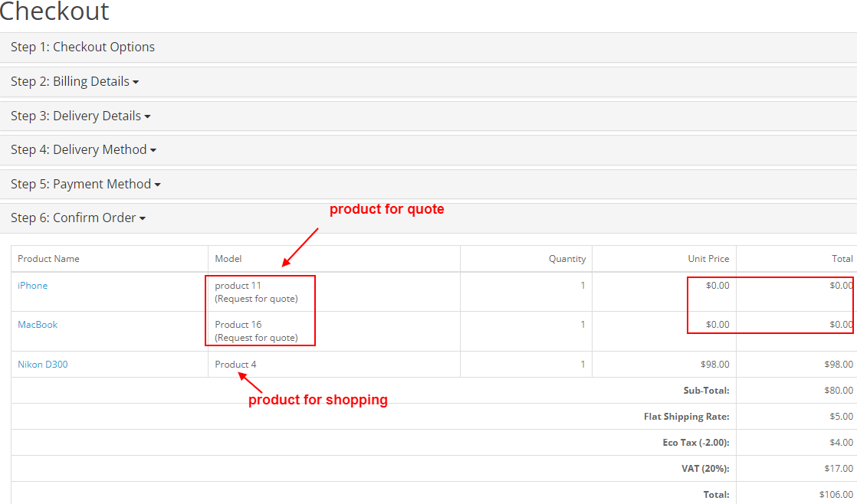Viewport: 857px width, 504px height.
Task: Click caret arrow beside Payment Method
Action: click(x=157, y=185)
